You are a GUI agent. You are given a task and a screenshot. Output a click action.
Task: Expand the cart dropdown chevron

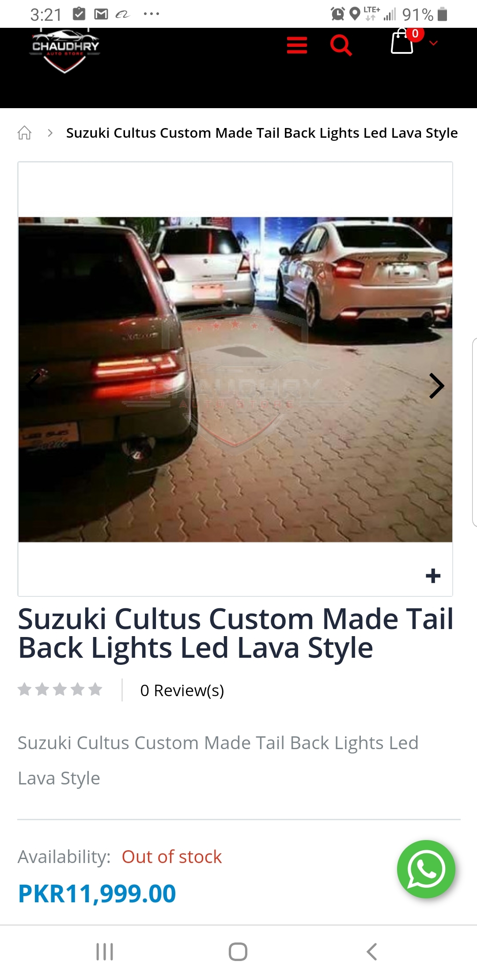[x=433, y=43]
